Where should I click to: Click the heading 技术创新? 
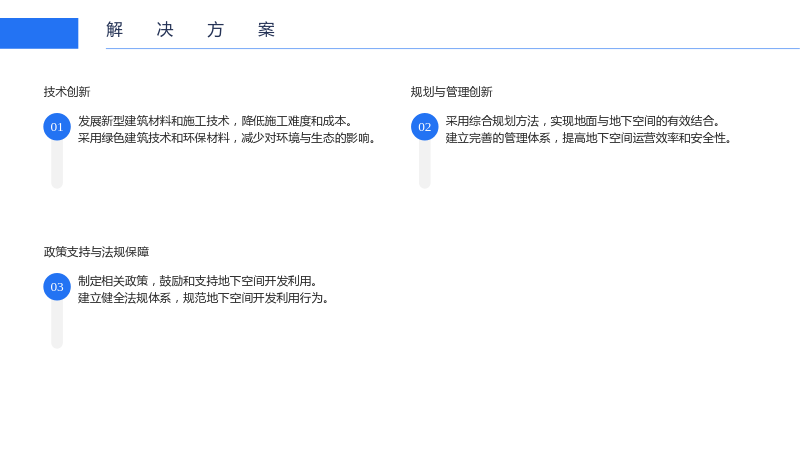(x=67, y=92)
